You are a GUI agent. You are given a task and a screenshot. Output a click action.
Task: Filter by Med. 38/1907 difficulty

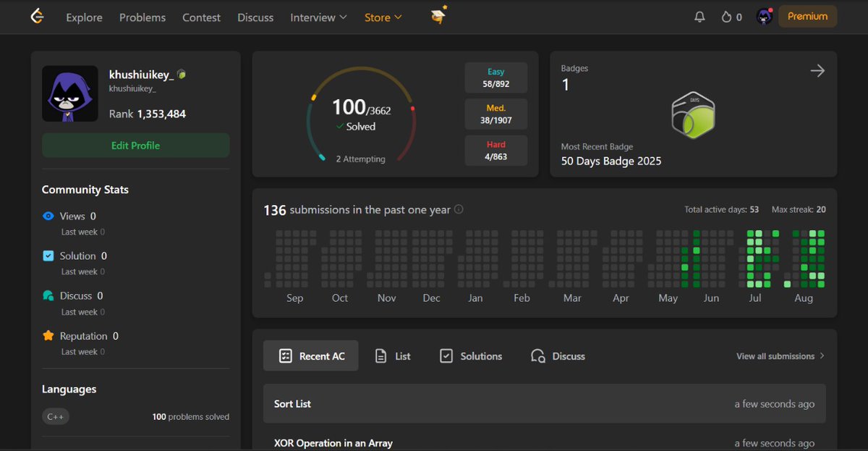click(496, 114)
